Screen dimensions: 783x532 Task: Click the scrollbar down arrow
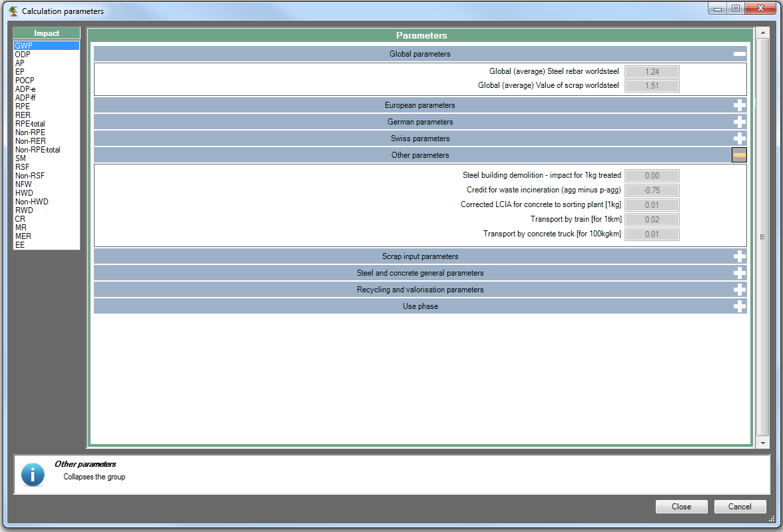pos(762,443)
